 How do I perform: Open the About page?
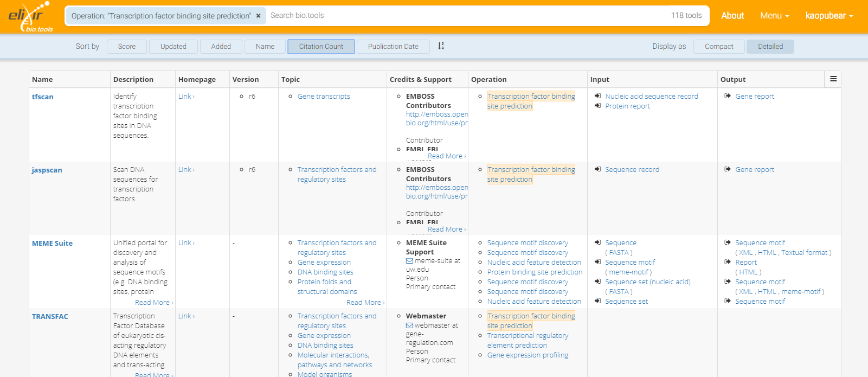732,16
